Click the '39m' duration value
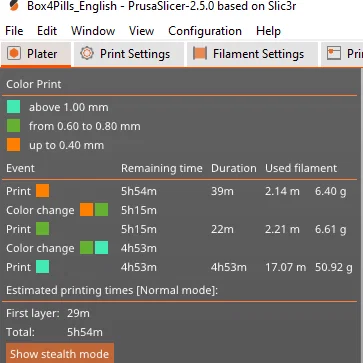363x363 pixels. coord(222,191)
